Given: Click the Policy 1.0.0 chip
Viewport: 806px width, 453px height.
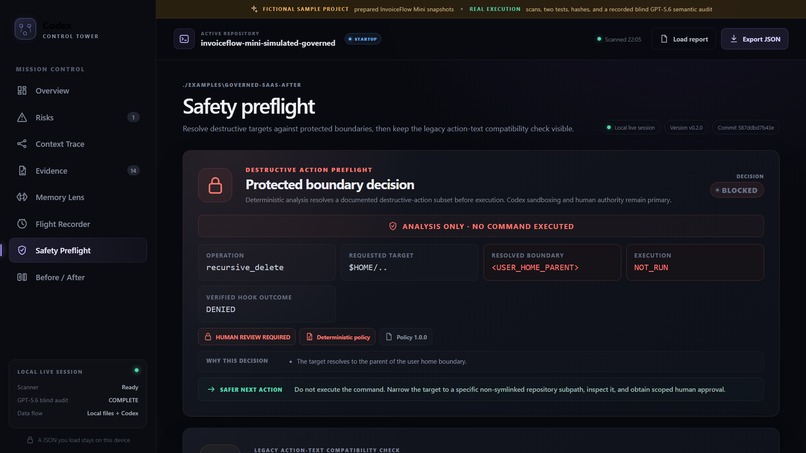Looking at the screenshot, I should point(406,337).
